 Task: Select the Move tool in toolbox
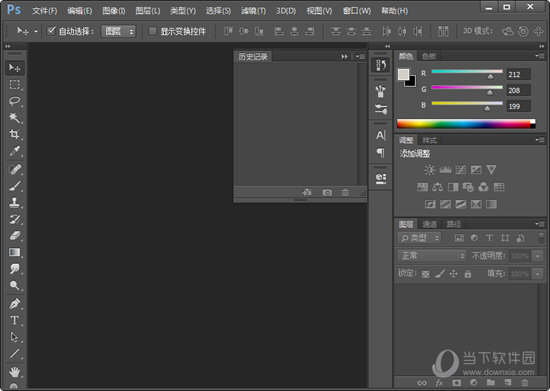tap(14, 68)
